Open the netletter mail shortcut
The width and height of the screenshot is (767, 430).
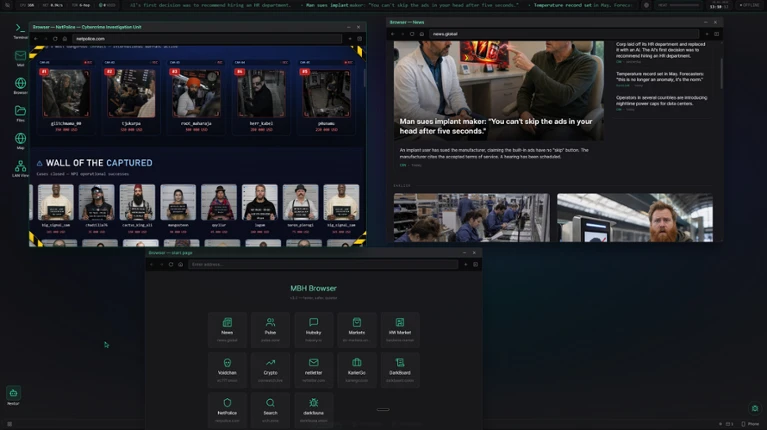tap(314, 370)
